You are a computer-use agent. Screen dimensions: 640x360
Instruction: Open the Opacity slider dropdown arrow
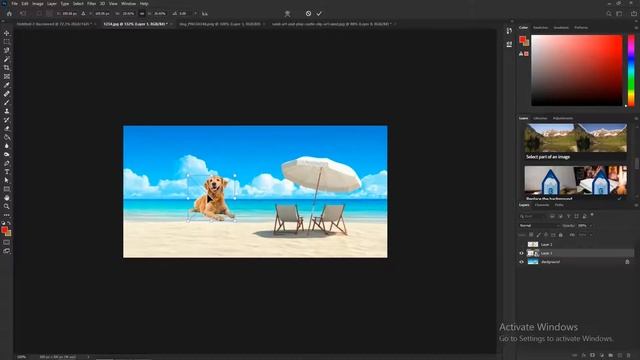[x=590, y=226]
